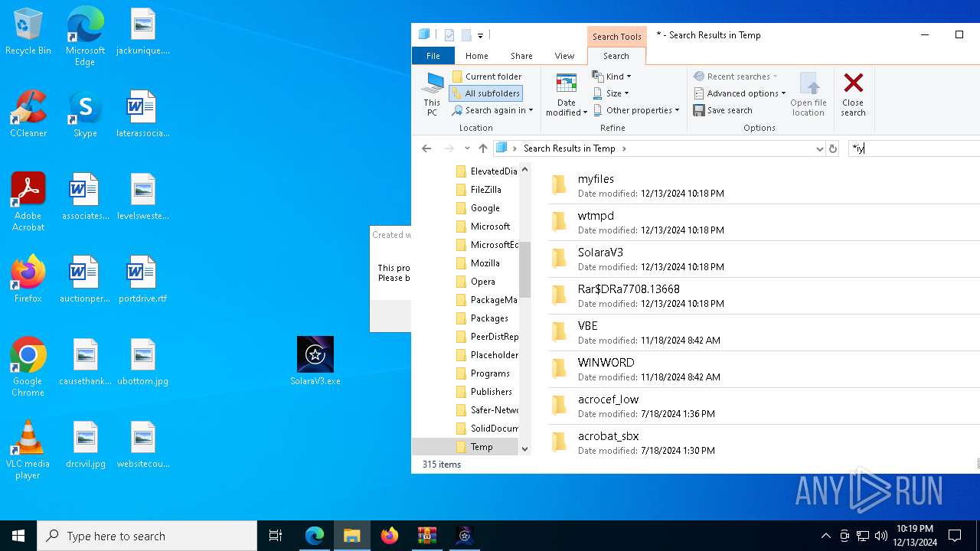Select Firefox desktop shortcut
980x551 pixels.
(x=28, y=279)
